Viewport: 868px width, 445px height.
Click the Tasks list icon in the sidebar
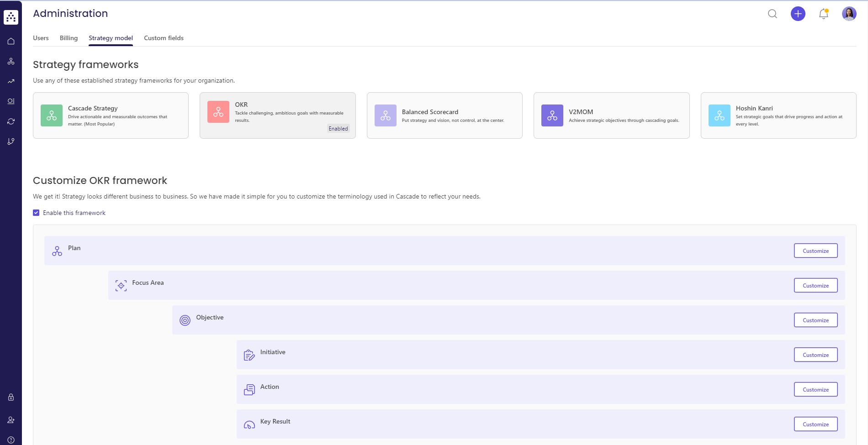[11, 101]
